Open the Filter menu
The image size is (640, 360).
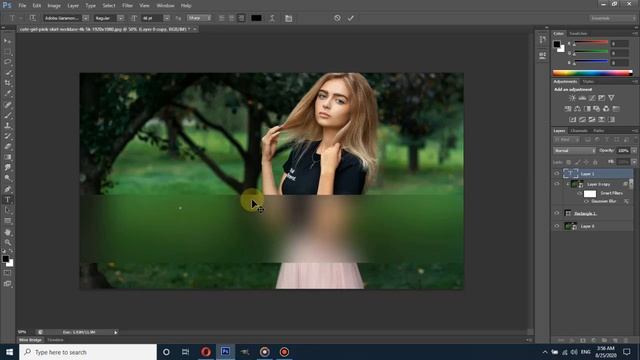coord(127,6)
